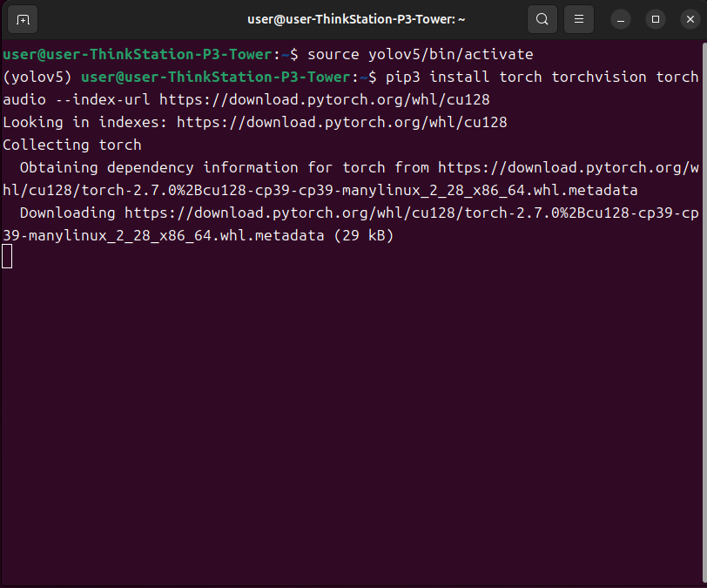707x588 pixels.
Task: Click 'pip3 install torch torchvision' command text
Action: click(515, 78)
